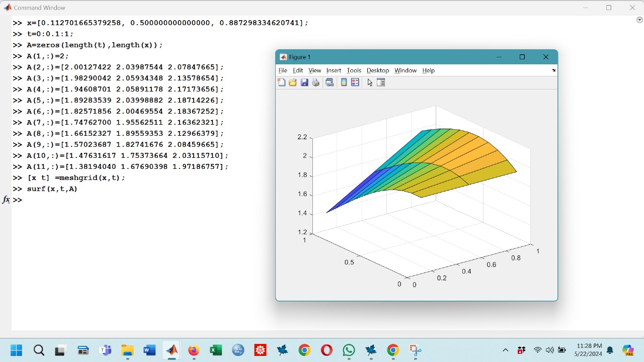
Task: Open the Windows Start menu
Action: 16,350
